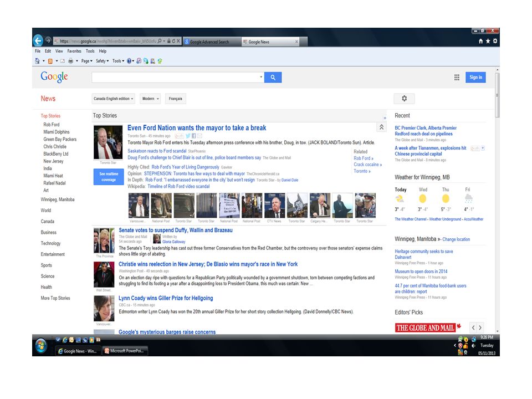
Task: Show hidden system tray icons arrow
Action: pos(455,345)
